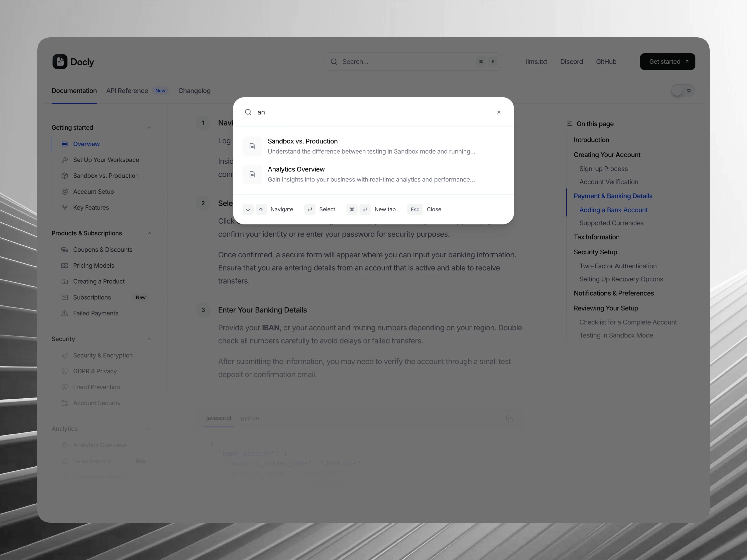The width and height of the screenshot is (747, 560).
Task: Select the javascript code tab
Action: click(x=219, y=418)
